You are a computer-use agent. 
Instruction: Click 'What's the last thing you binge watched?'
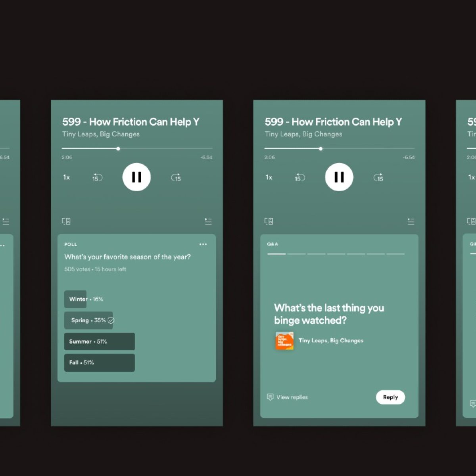[329, 314]
